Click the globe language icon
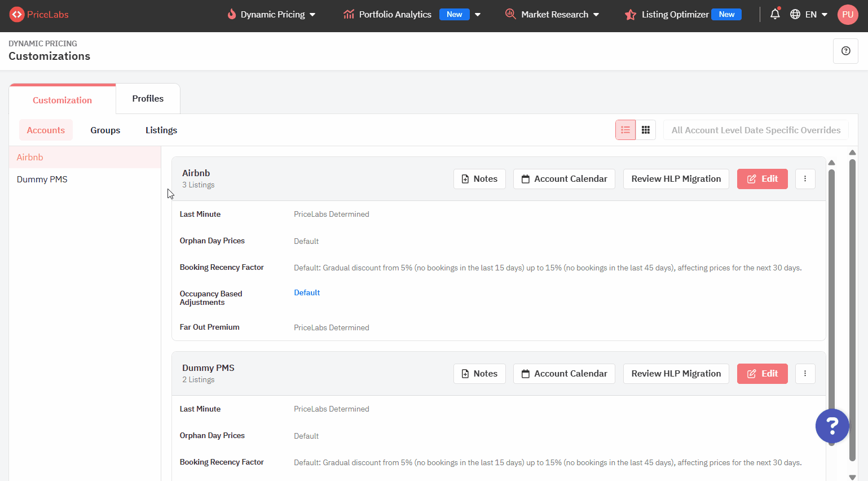868x481 pixels. [795, 15]
